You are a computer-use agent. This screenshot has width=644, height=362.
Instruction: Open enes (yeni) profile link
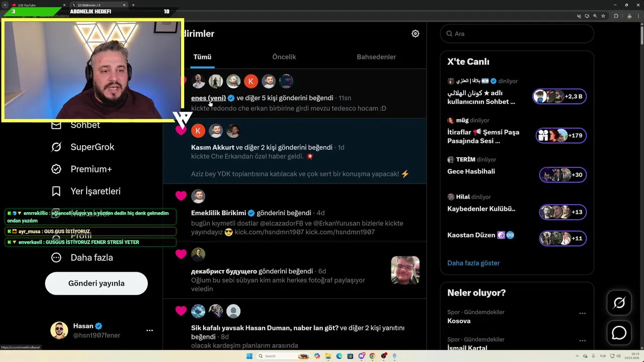(208, 98)
